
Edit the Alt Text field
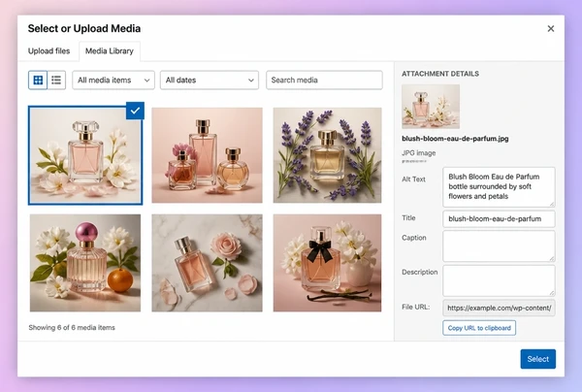point(499,186)
